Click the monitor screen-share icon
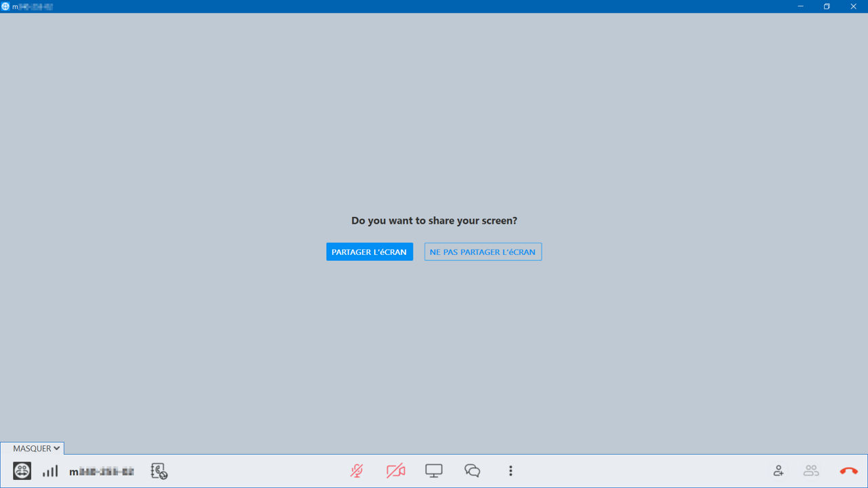Viewport: 868px width, 488px height. [434, 471]
